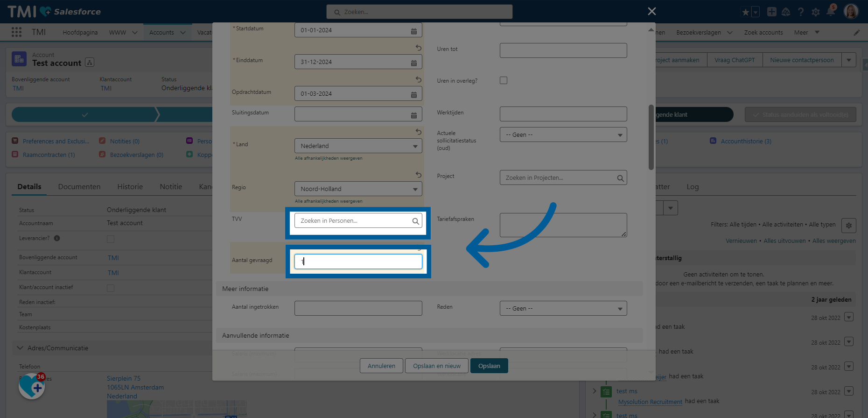Click the Annuleren button

coord(381,366)
